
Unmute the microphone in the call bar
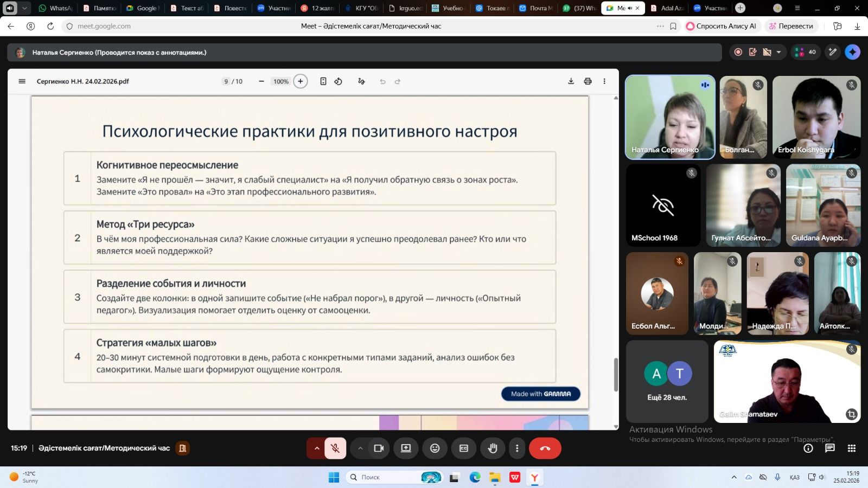(335, 448)
